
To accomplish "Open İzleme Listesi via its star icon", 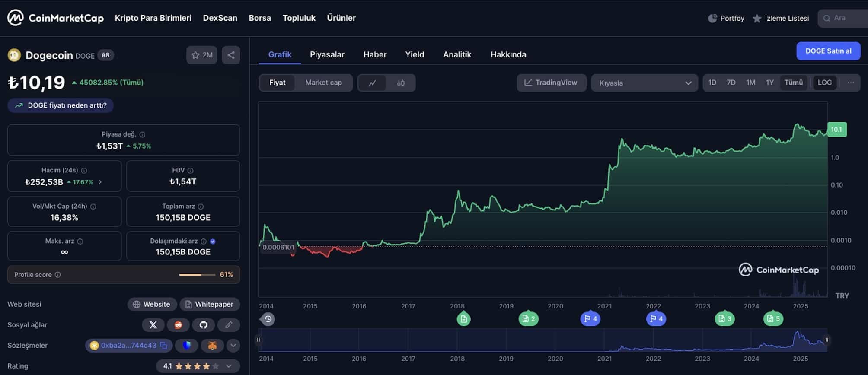I will [757, 19].
